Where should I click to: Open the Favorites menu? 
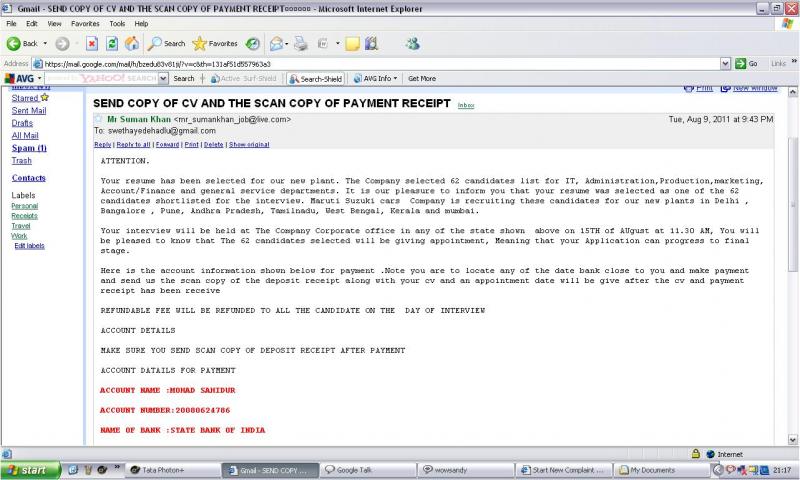coord(85,23)
